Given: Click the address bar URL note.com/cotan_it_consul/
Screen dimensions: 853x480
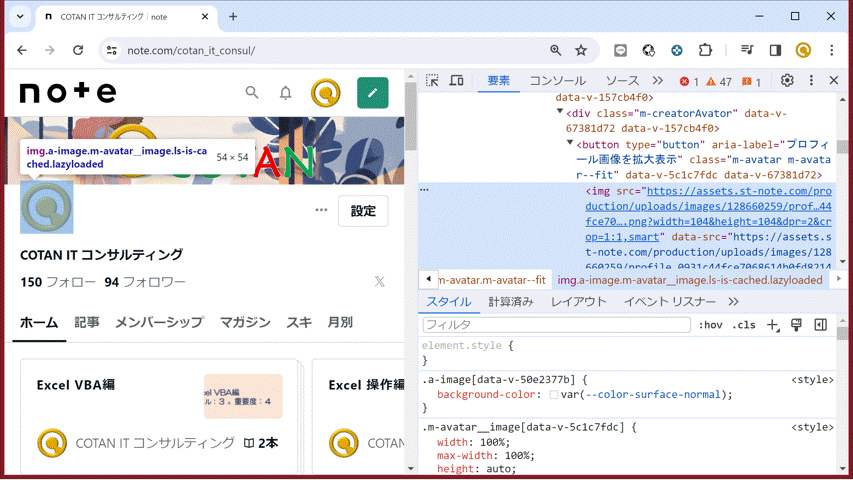Looking at the screenshot, I should (x=191, y=51).
